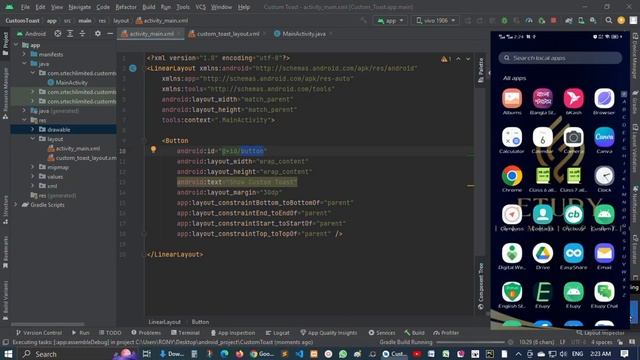Open the App Inspection tool window
This screenshot has width=640, height=360.
point(233,333)
